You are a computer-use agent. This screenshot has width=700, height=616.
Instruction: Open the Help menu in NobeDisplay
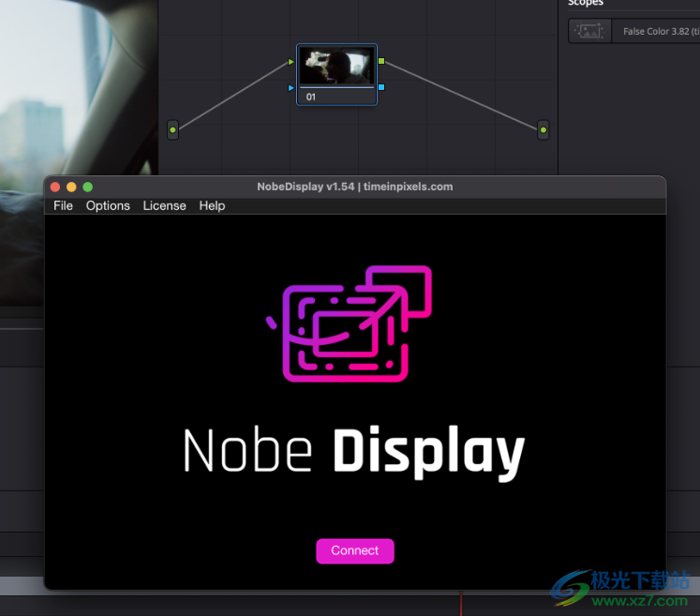(212, 206)
